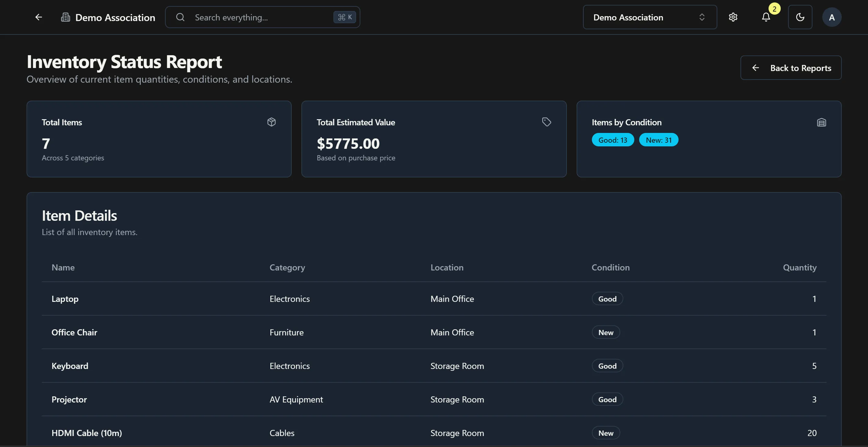
Task: Open notifications via the bell icon
Action: 765,17
